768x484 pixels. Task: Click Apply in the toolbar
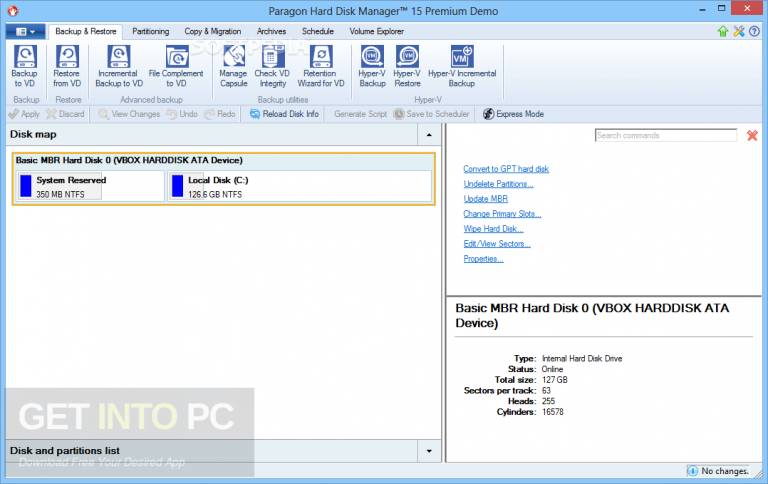click(x=24, y=114)
